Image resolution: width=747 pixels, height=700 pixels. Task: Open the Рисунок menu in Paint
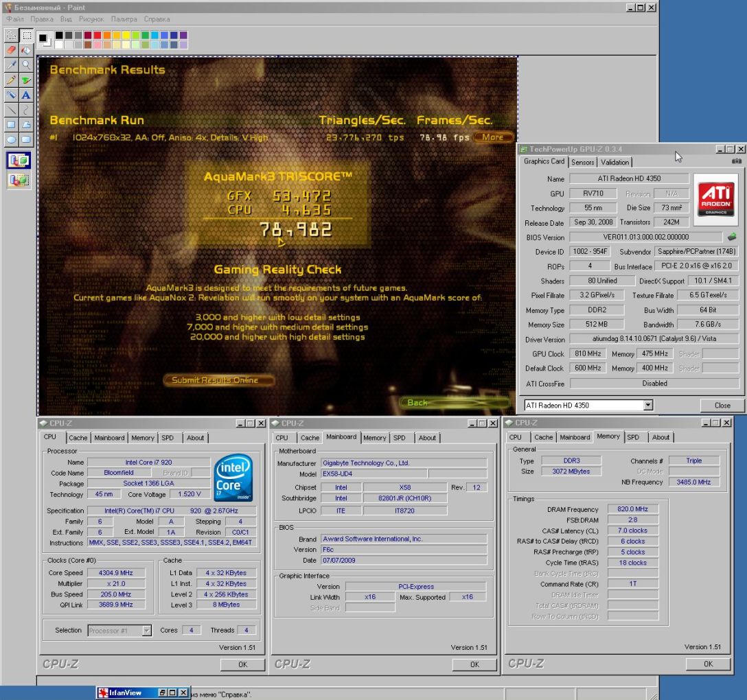[91, 19]
